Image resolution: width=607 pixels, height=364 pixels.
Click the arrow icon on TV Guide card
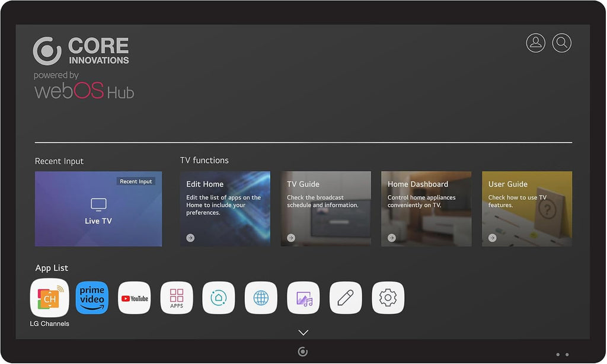[291, 238]
